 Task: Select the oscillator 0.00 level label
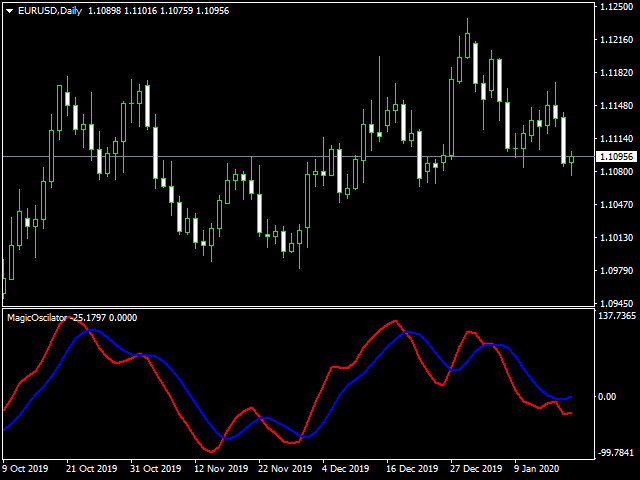pos(607,397)
